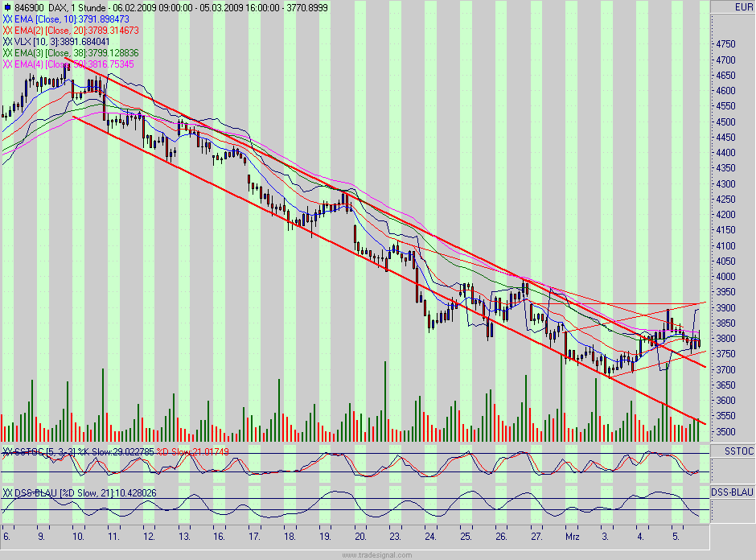Toggle the EMA(4) [Close, 50] indicator visibility
Image resolution: width=756 pixels, height=560 pixels.
9,62
